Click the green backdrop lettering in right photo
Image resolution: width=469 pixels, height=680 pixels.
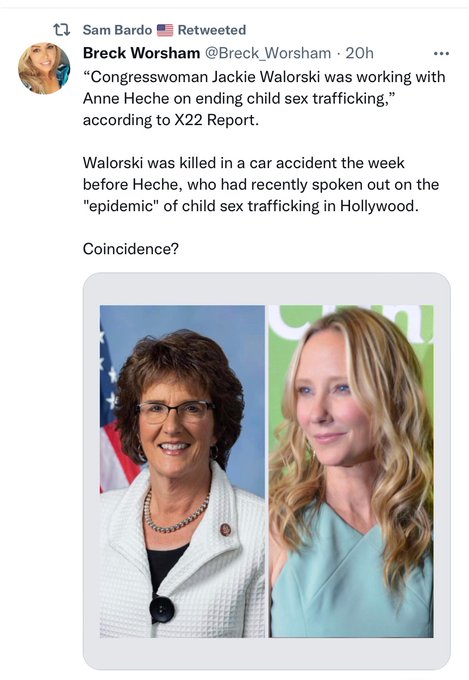coord(349,323)
